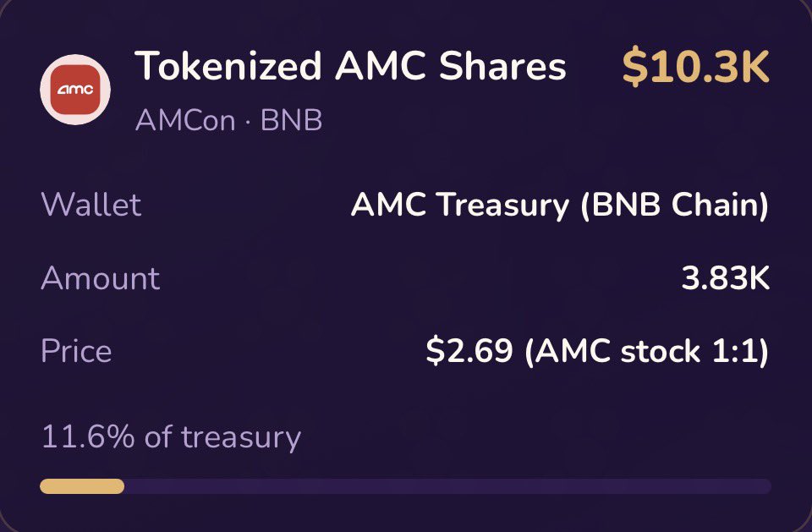This screenshot has width=812, height=532.
Task: Select the 3.83K amount value
Action: (x=726, y=278)
